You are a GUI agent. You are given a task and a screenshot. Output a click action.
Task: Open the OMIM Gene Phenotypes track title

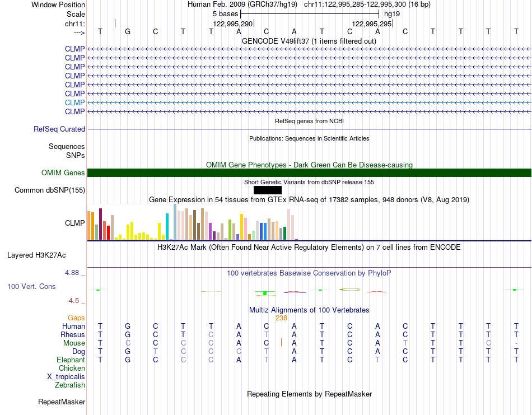[x=309, y=165]
